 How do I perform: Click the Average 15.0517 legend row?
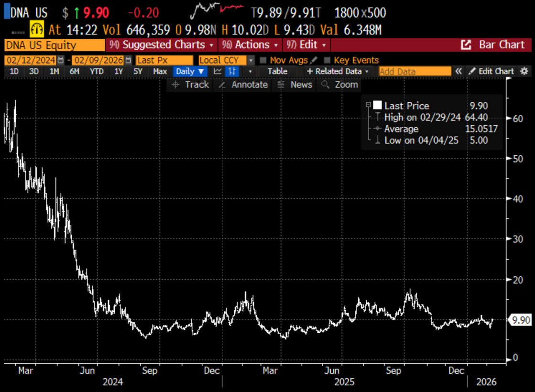pyautogui.click(x=436, y=129)
